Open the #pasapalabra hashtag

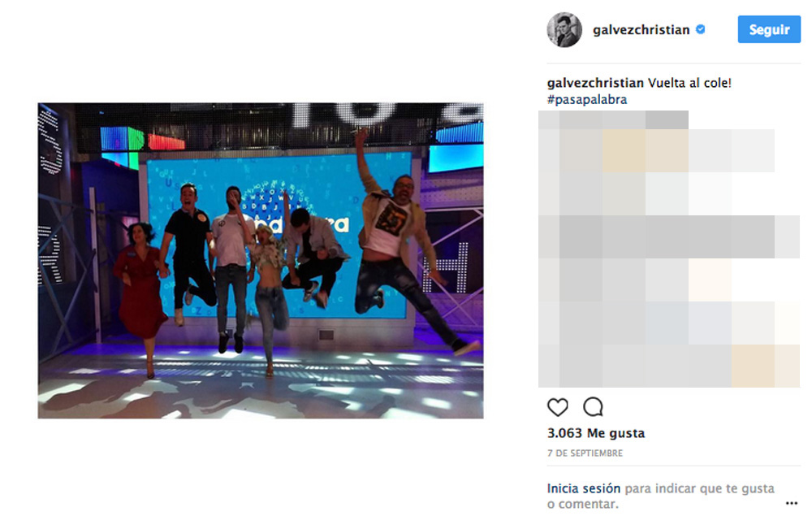click(x=587, y=99)
